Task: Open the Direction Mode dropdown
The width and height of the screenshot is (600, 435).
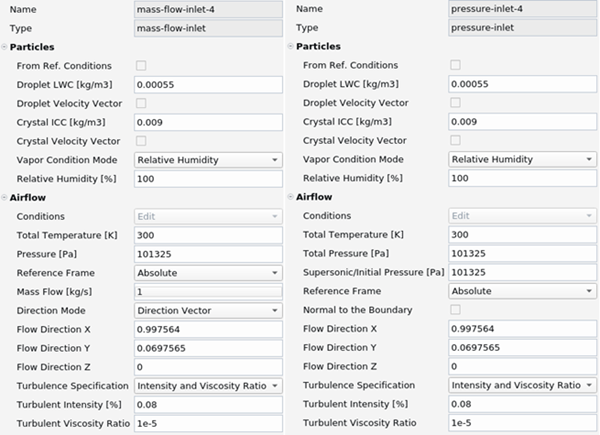Action: click(208, 311)
